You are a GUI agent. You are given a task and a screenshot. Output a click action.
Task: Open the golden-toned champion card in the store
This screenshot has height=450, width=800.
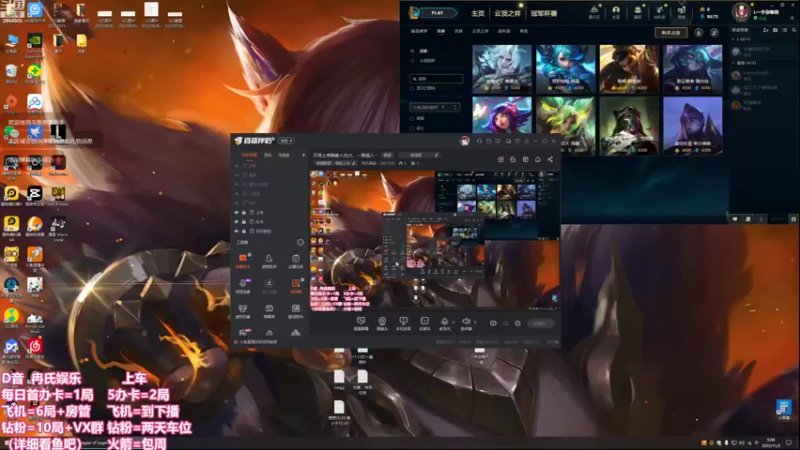tap(629, 68)
